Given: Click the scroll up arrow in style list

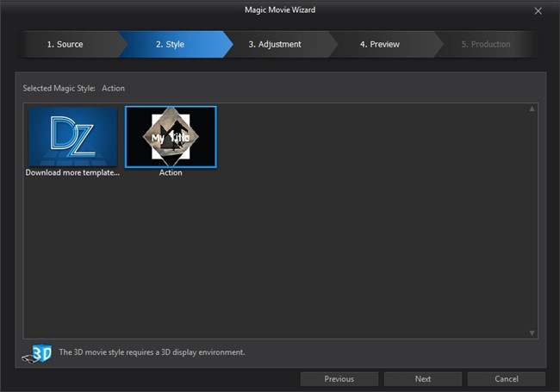Looking at the screenshot, I should tap(532, 109).
